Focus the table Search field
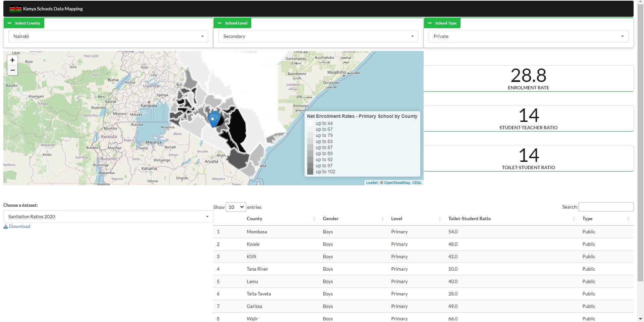 tap(606, 207)
